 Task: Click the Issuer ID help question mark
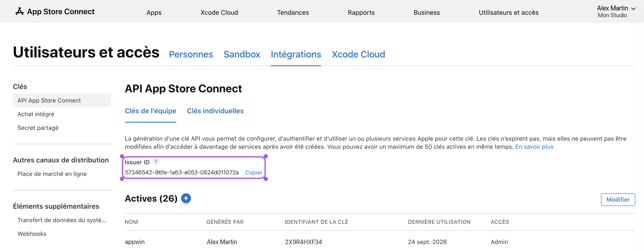(156, 162)
